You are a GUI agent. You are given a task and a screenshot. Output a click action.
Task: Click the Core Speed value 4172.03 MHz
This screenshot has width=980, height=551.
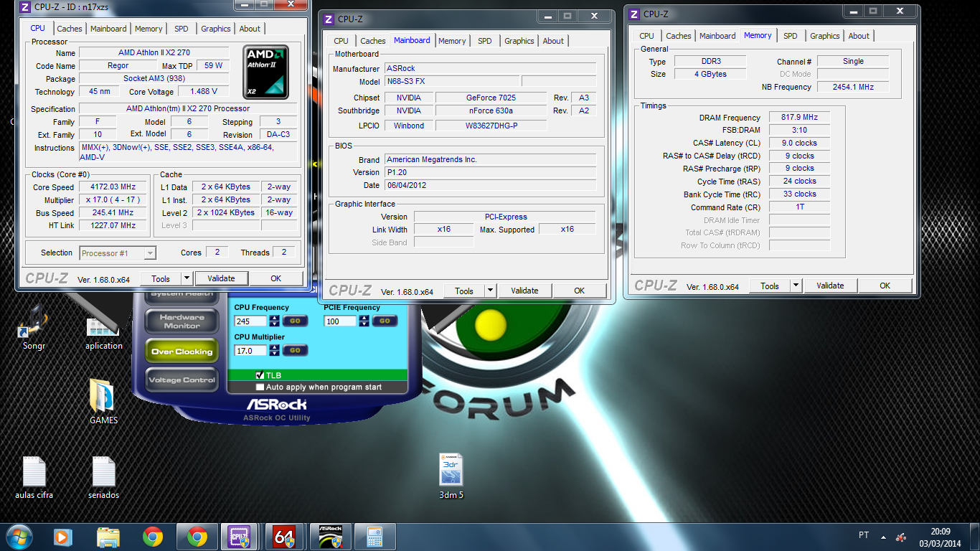pyautogui.click(x=113, y=187)
